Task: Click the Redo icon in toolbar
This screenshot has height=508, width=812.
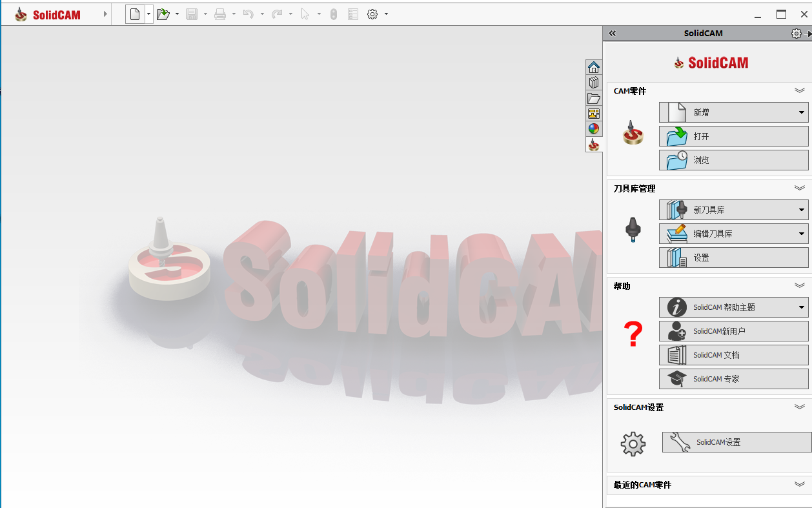Action: point(277,14)
